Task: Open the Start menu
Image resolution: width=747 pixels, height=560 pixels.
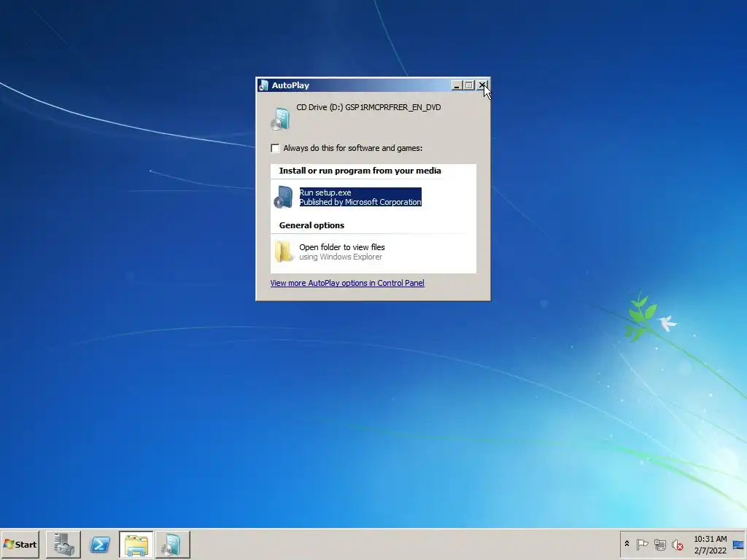Action: pyautogui.click(x=20, y=544)
